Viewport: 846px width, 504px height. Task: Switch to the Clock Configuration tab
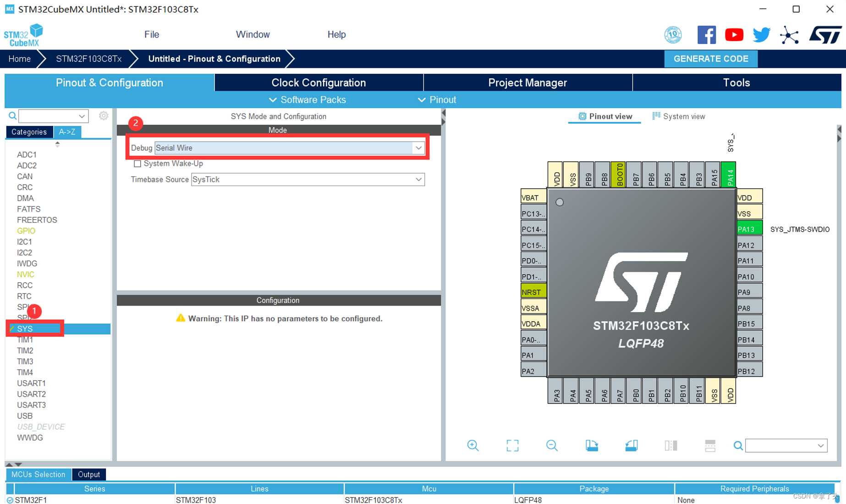(x=318, y=82)
